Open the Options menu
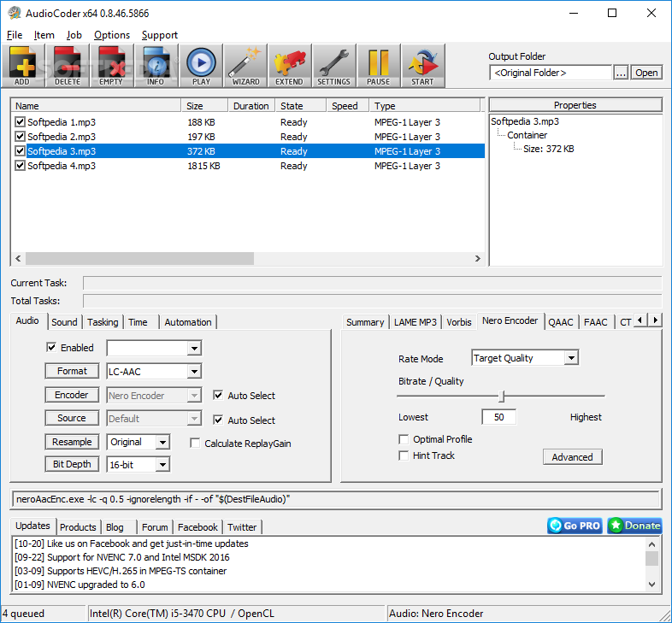 [x=112, y=35]
